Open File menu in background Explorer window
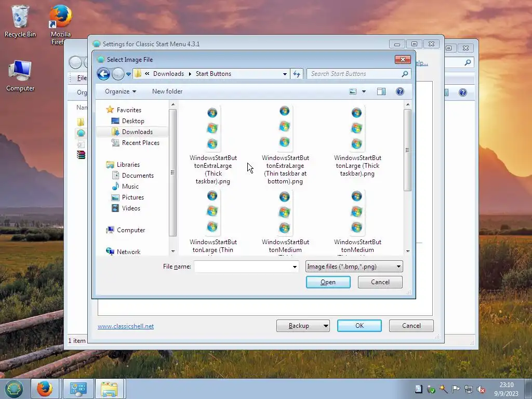Viewport: 532px width, 399px height. point(82,78)
